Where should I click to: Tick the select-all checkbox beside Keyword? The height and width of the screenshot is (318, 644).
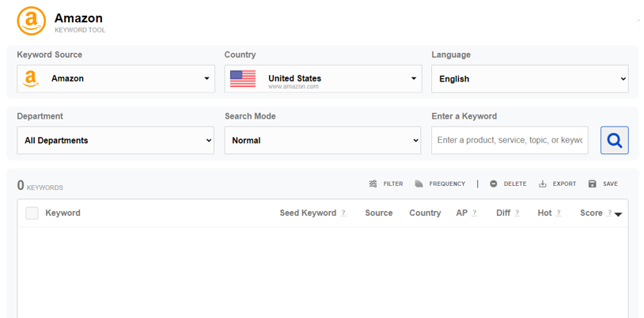32,213
